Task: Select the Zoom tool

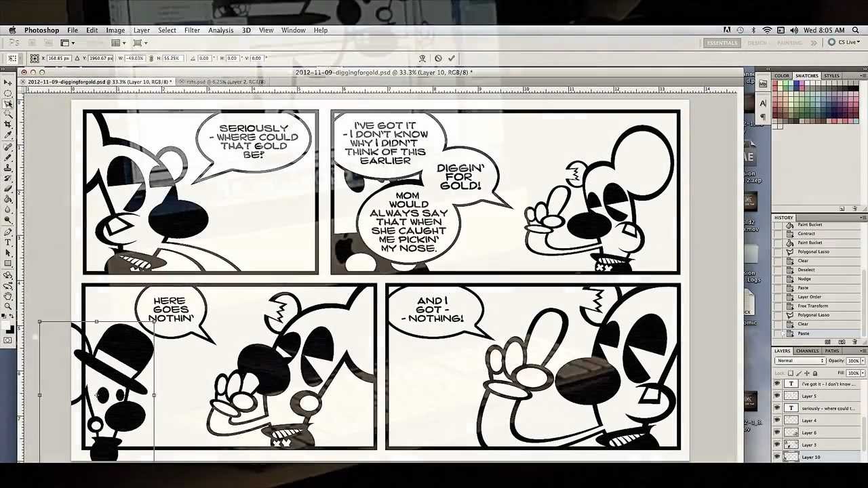Action: tap(7, 306)
